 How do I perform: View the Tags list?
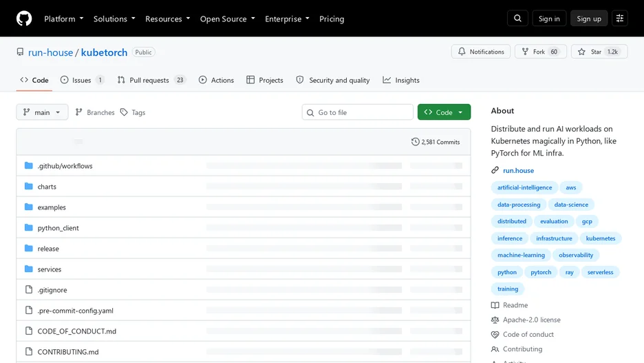pyautogui.click(x=133, y=112)
